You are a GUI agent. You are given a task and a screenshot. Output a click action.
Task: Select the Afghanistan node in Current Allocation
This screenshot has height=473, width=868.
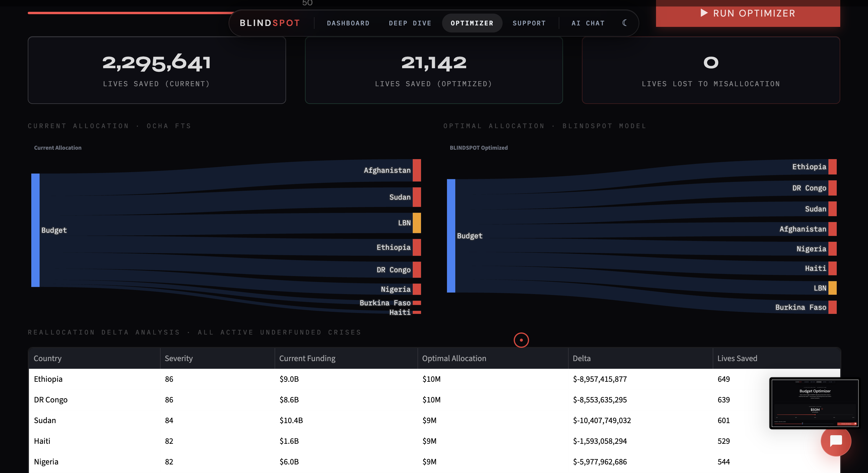coord(417,170)
